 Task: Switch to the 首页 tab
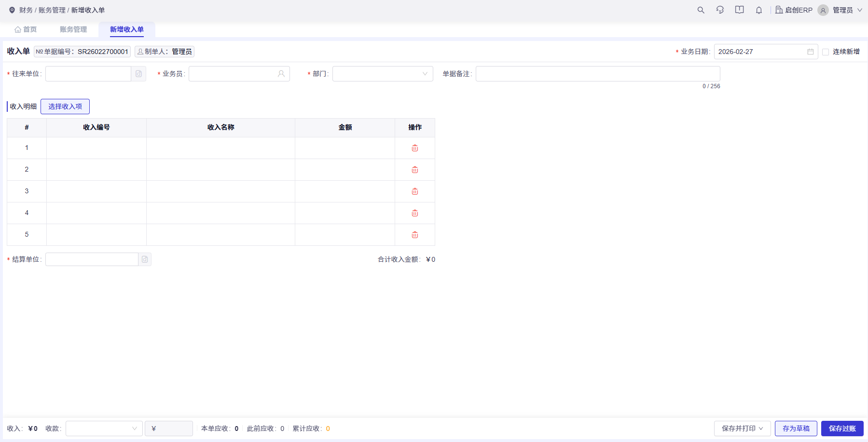click(26, 29)
